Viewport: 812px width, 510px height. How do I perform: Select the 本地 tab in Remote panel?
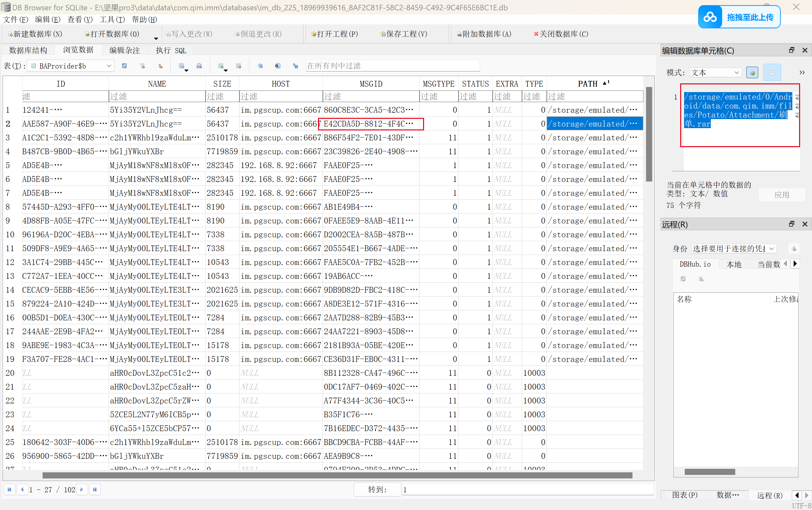734,264
